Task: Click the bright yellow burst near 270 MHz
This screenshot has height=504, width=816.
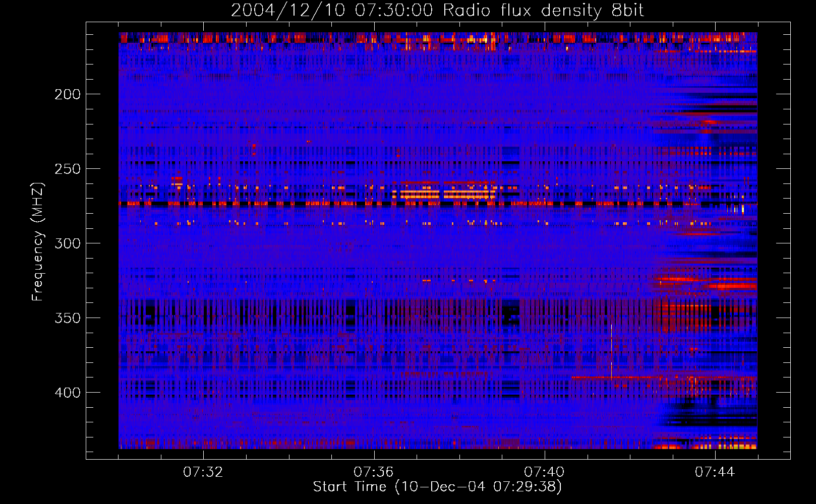Action: pyautogui.click(x=444, y=194)
